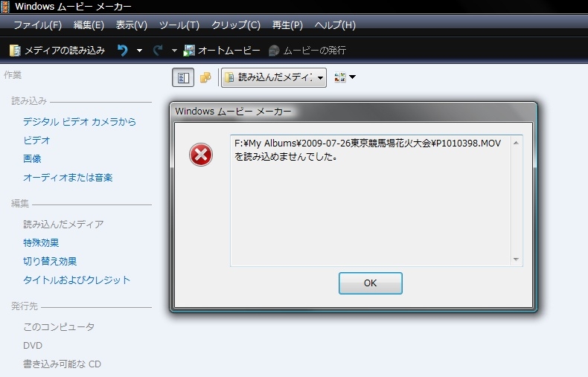Image resolution: width=588 pixels, height=377 pixels.
Task: Click the 書き込み可能な CD link
Action: coord(63,364)
